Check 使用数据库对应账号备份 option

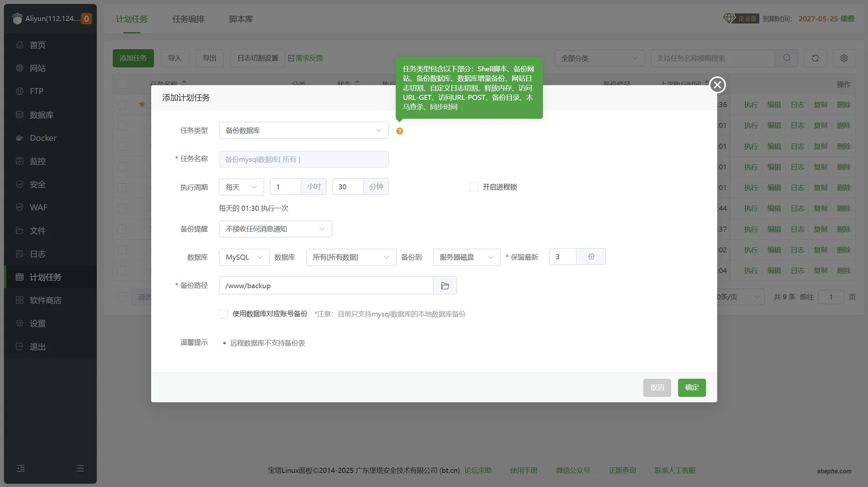[x=223, y=314]
